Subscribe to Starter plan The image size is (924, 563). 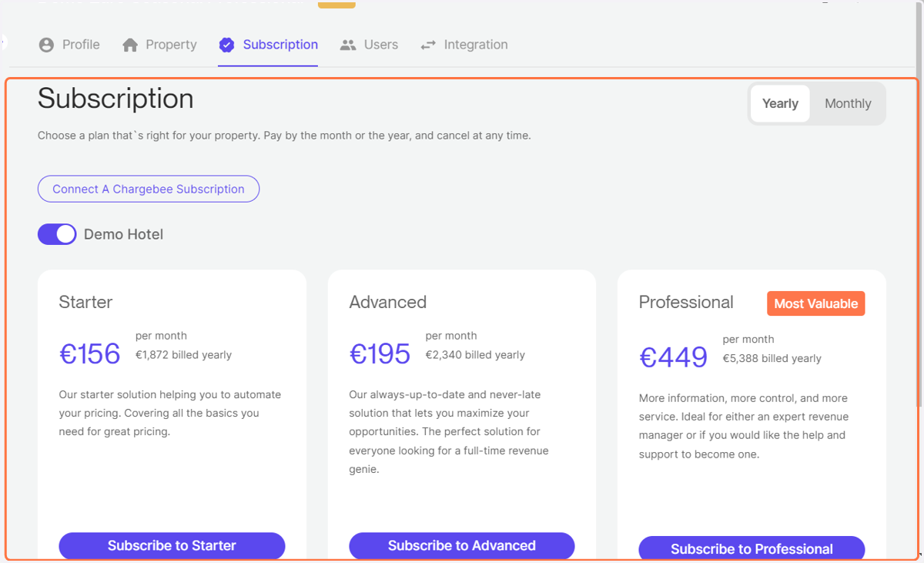coord(172,545)
